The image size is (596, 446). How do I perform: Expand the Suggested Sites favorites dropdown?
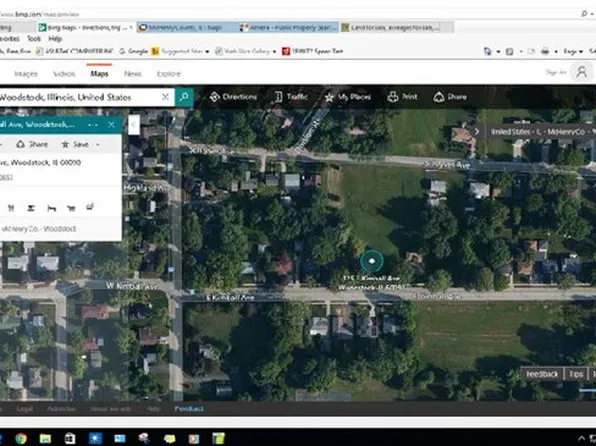pos(207,51)
